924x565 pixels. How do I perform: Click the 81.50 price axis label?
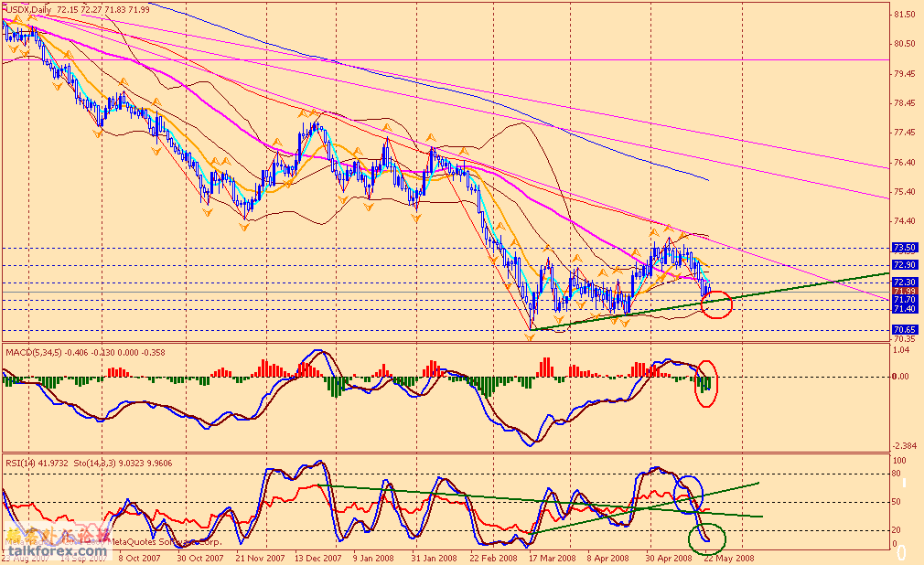pyautogui.click(x=905, y=15)
